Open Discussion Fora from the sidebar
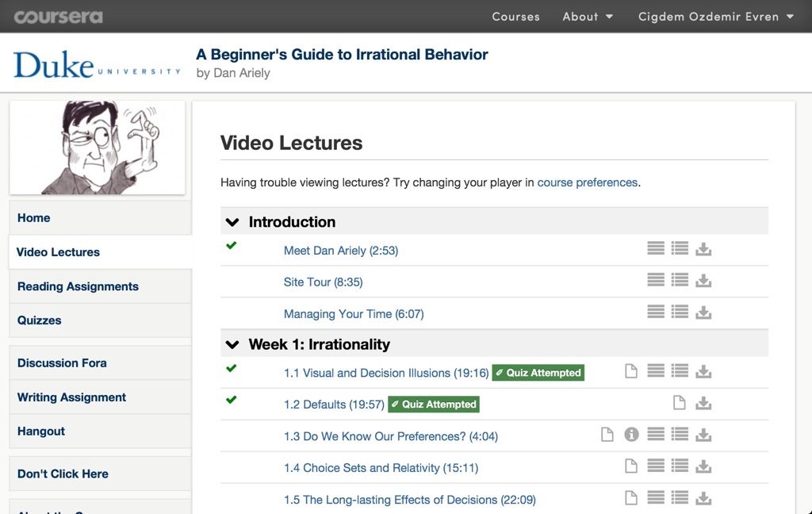The width and height of the screenshot is (812, 514). 62,363
